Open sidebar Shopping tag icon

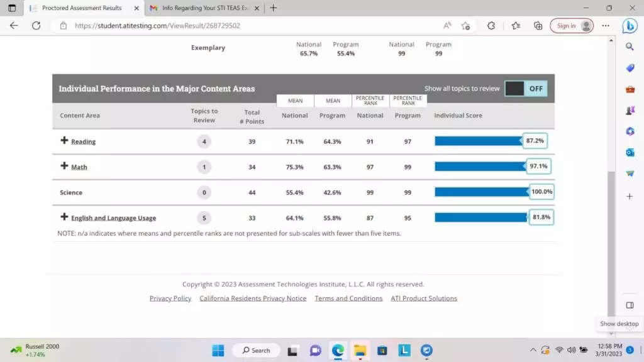[630, 68]
